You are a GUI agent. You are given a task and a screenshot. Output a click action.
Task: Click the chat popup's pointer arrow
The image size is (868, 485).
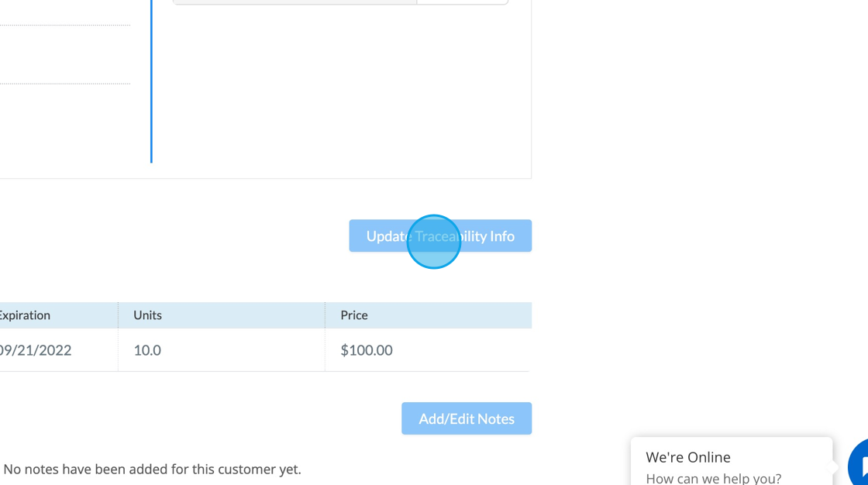pyautogui.click(x=836, y=466)
